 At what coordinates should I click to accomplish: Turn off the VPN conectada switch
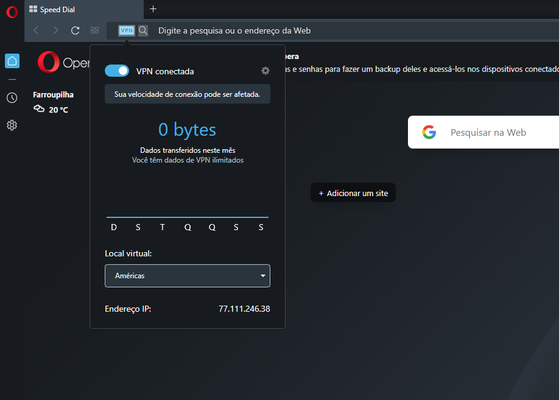[117, 71]
